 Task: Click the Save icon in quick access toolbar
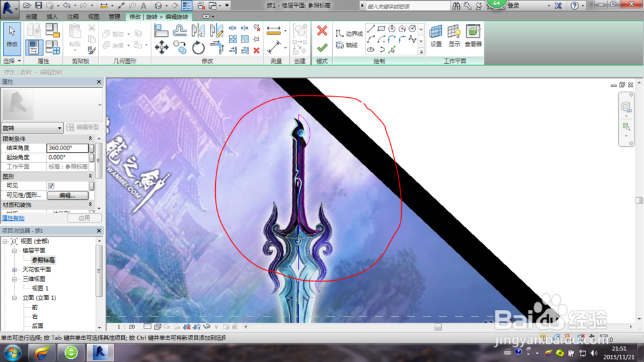pos(38,5)
